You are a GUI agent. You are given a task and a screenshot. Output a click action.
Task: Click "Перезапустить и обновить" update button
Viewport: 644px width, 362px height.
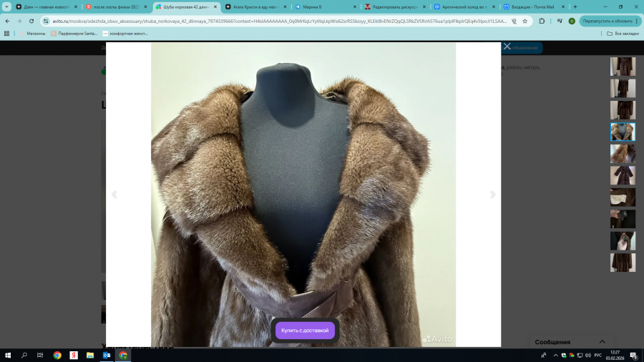(x=607, y=21)
